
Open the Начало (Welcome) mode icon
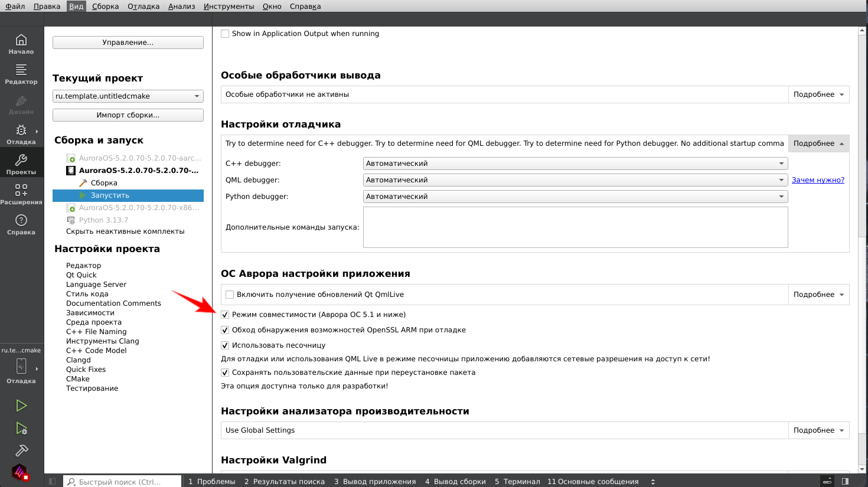click(x=21, y=44)
